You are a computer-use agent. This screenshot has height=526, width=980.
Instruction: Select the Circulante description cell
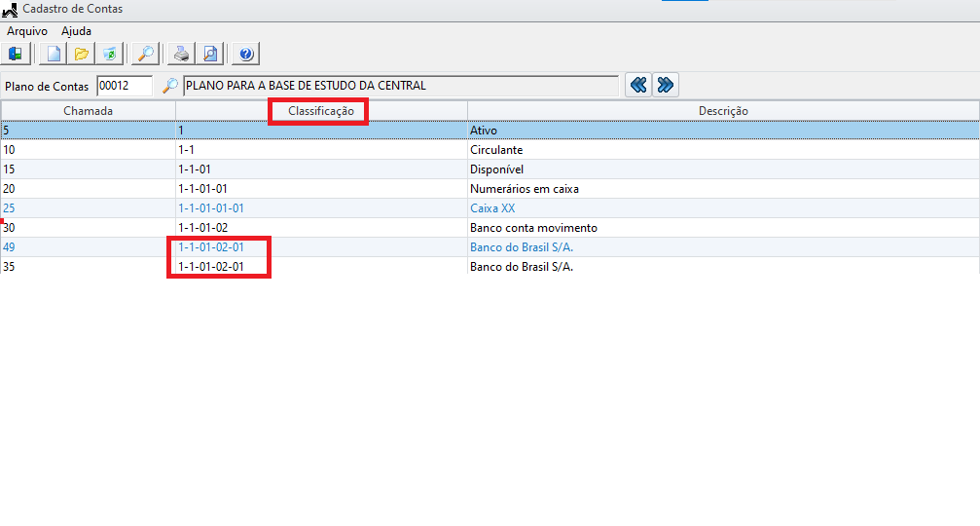(723, 149)
